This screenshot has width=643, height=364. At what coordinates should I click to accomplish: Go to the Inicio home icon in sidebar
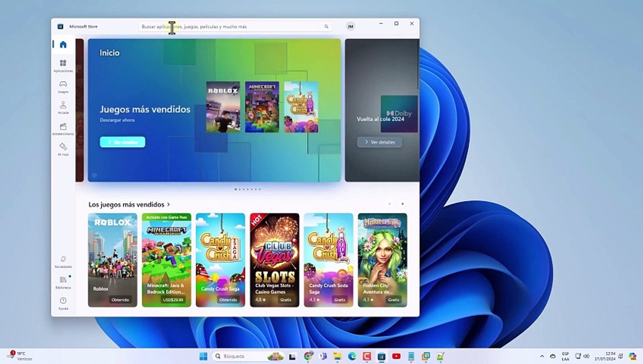[63, 44]
